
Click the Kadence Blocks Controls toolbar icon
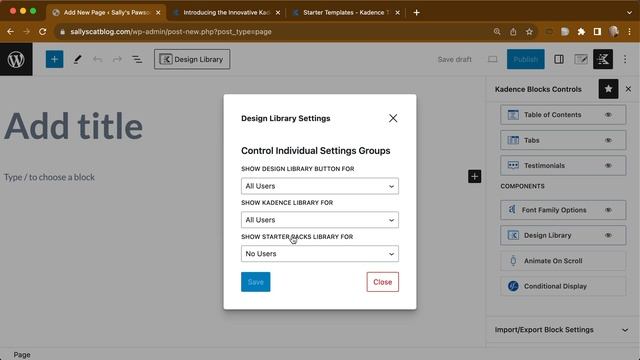(603, 60)
